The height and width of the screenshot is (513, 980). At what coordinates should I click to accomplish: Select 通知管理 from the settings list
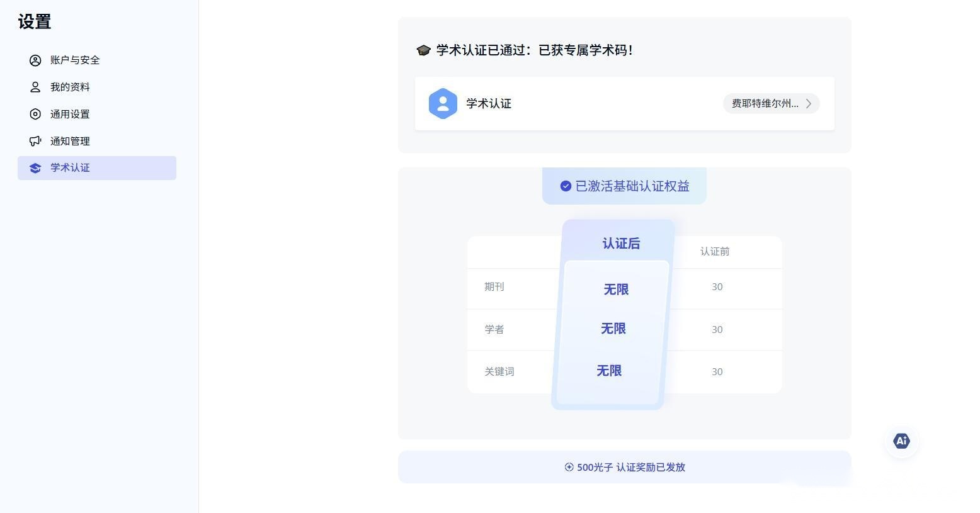pos(97,142)
